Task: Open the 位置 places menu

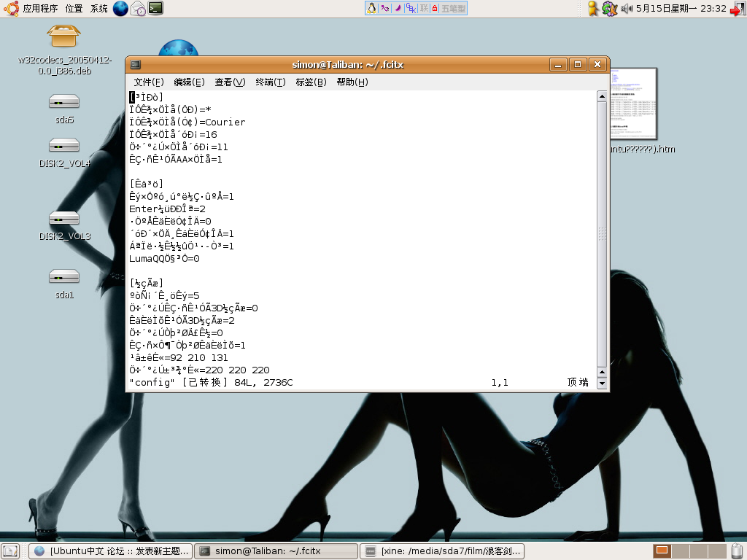Action: [x=74, y=8]
